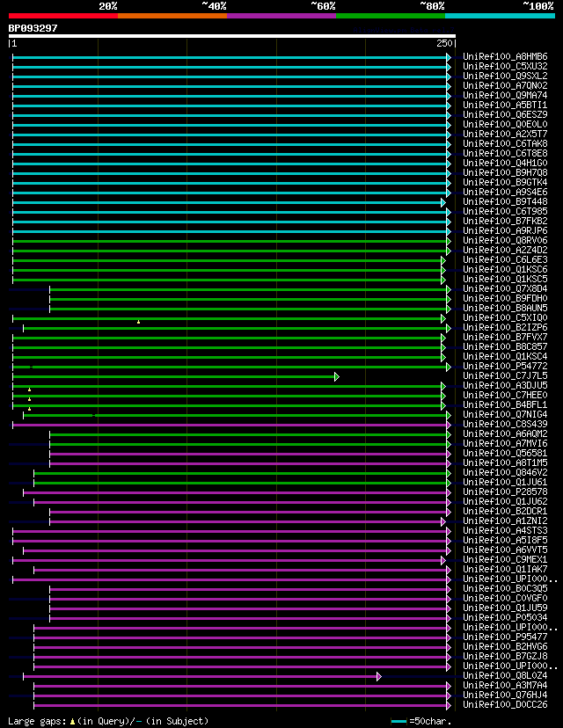Select the UniRef100_Q846V2 label
The height and width of the screenshot is (728, 563).
point(505,473)
